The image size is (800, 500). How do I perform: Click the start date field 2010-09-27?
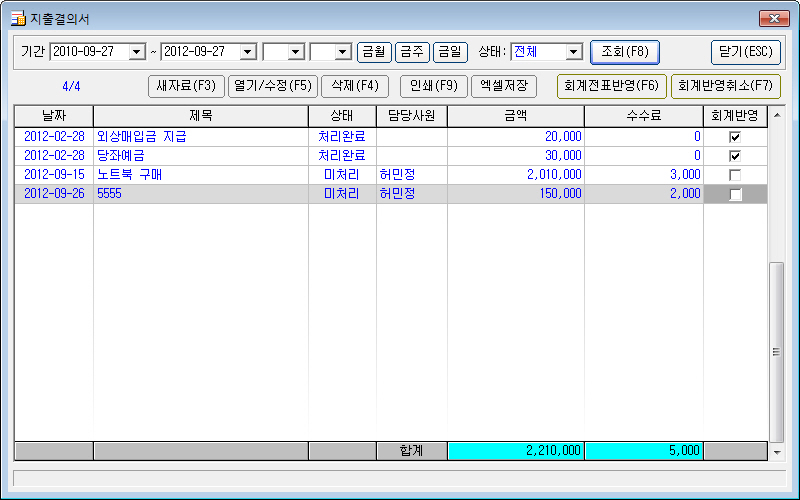pos(89,52)
